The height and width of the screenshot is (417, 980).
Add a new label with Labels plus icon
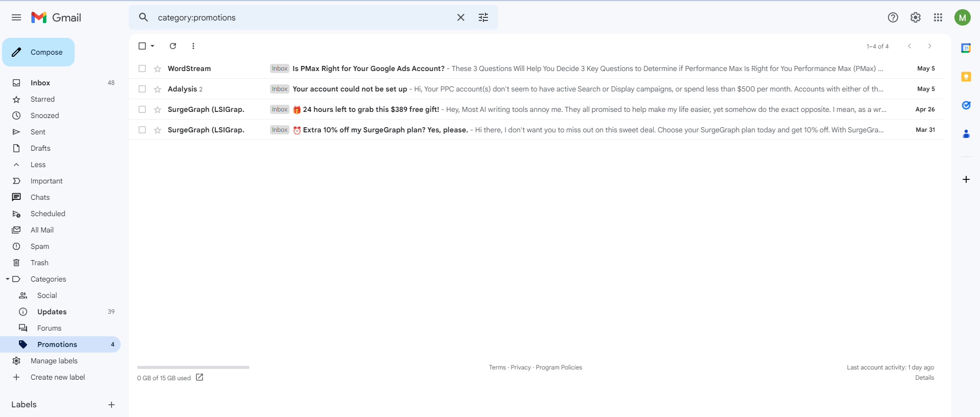(x=112, y=405)
